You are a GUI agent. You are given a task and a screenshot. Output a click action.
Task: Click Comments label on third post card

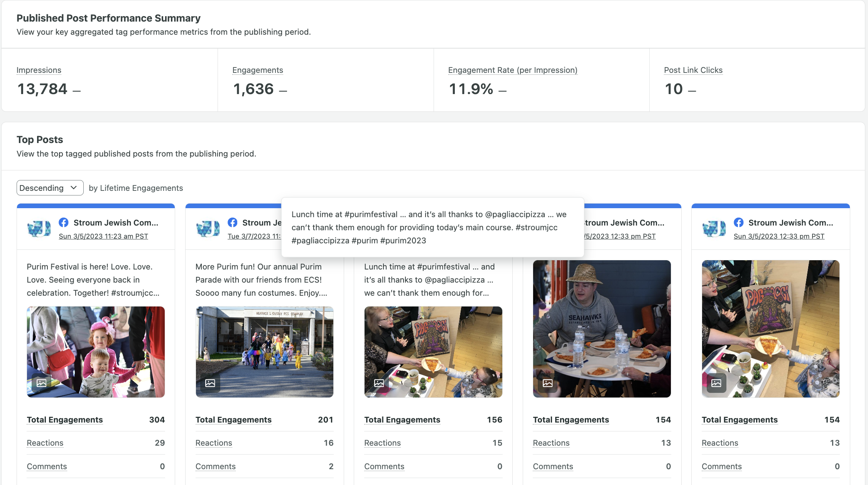[384, 466]
